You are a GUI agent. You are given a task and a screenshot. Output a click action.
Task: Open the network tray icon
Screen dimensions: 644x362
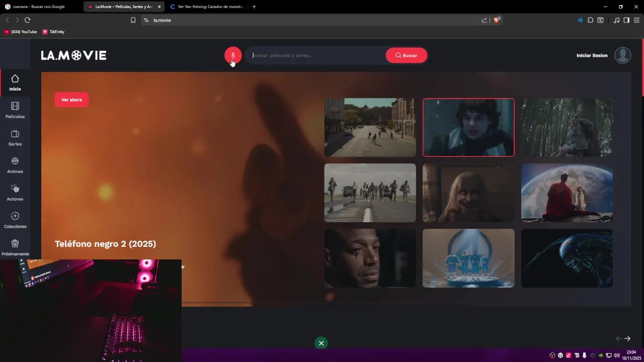tap(609, 355)
